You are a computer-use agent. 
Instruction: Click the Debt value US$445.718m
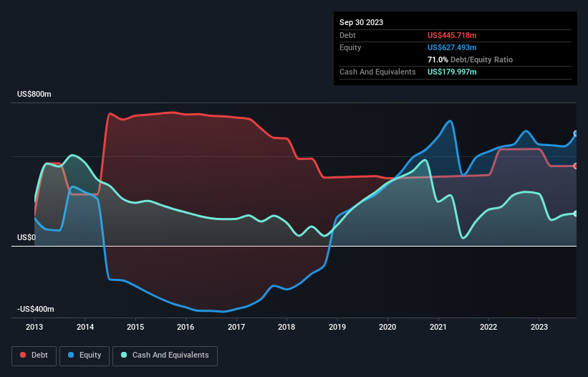[x=452, y=35]
